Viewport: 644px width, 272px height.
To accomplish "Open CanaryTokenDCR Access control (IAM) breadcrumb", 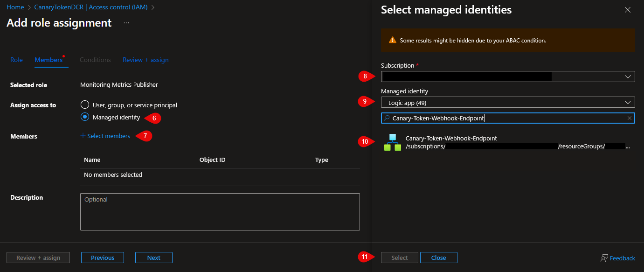I will (90, 7).
